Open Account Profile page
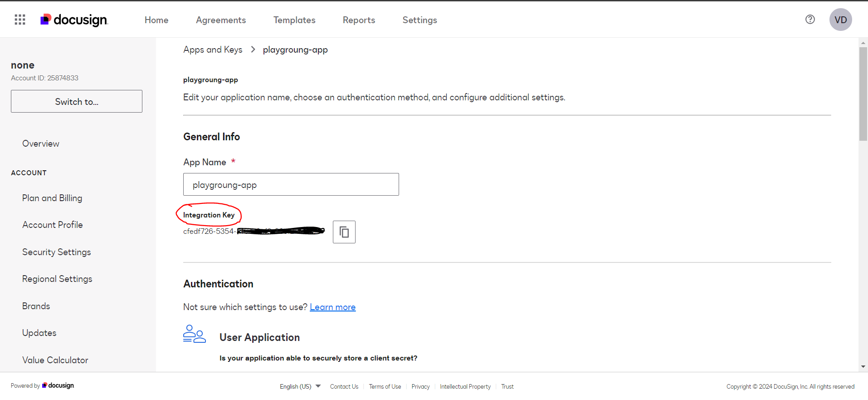The width and height of the screenshot is (868, 400). [x=53, y=225]
